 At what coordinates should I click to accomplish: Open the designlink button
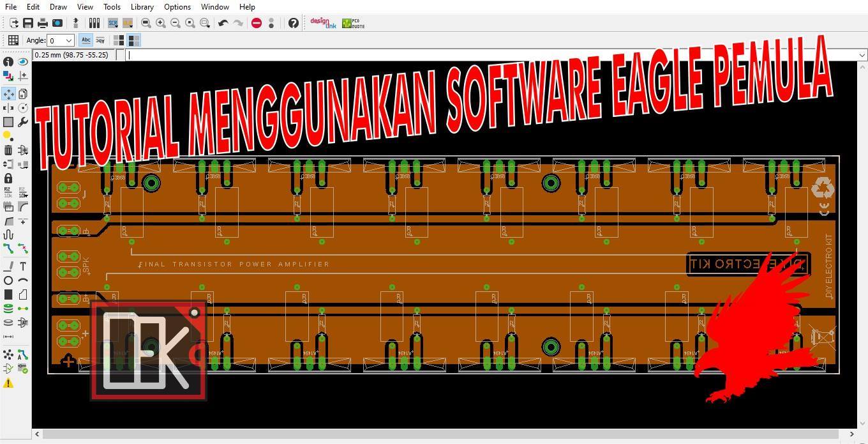coord(323,23)
